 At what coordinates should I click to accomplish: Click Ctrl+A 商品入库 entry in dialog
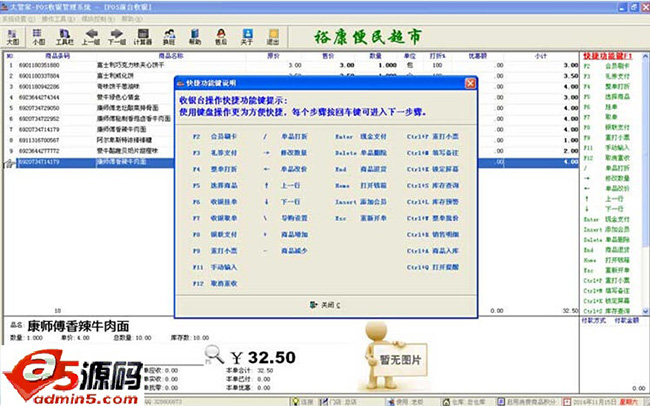click(433, 251)
